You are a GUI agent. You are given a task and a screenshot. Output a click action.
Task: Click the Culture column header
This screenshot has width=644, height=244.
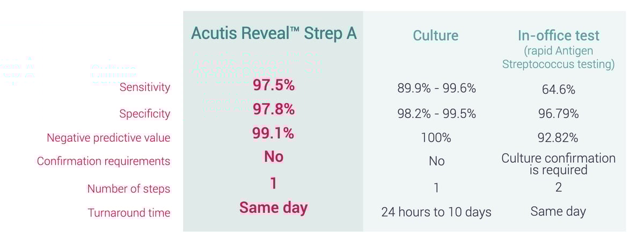tap(435, 36)
